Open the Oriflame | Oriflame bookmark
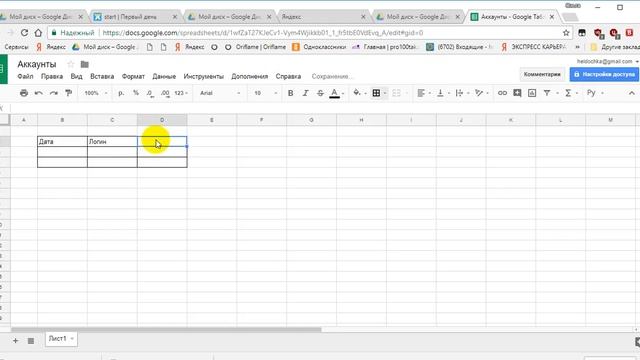The image size is (640, 360). (x=256, y=47)
